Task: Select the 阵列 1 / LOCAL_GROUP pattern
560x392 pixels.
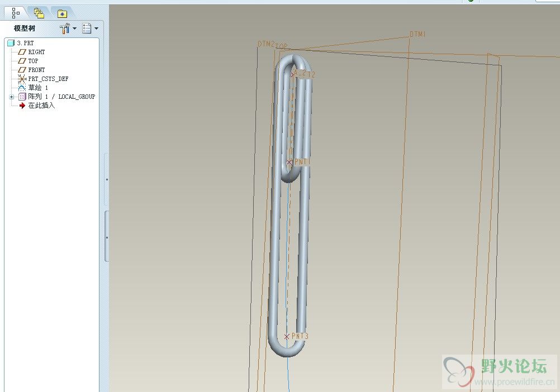Action: (61, 96)
